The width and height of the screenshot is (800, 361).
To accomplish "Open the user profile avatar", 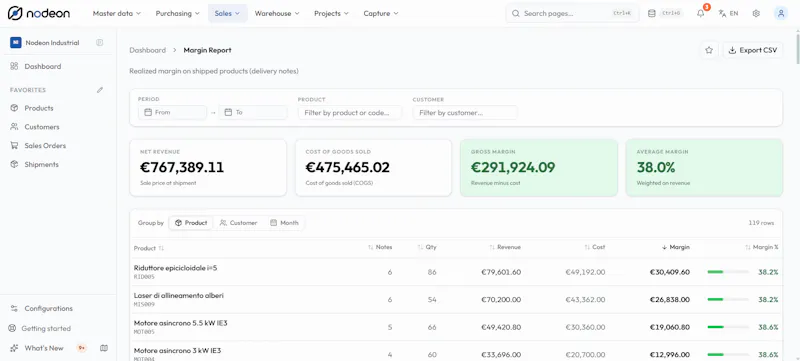I will 781,14.
